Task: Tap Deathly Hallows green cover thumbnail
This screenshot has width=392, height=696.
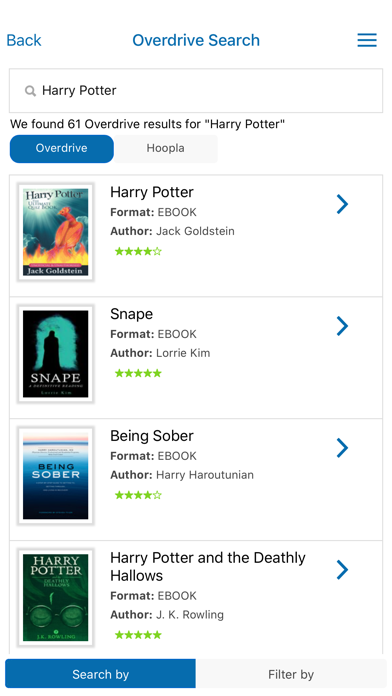Action: (55, 598)
